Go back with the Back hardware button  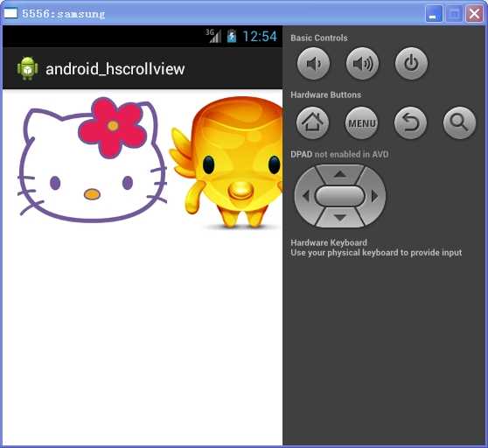(410, 123)
